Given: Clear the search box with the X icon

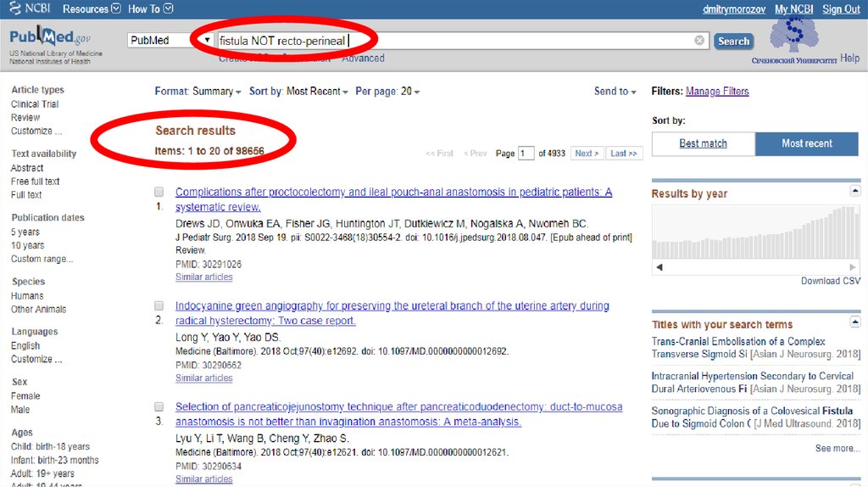Looking at the screenshot, I should tap(699, 41).
